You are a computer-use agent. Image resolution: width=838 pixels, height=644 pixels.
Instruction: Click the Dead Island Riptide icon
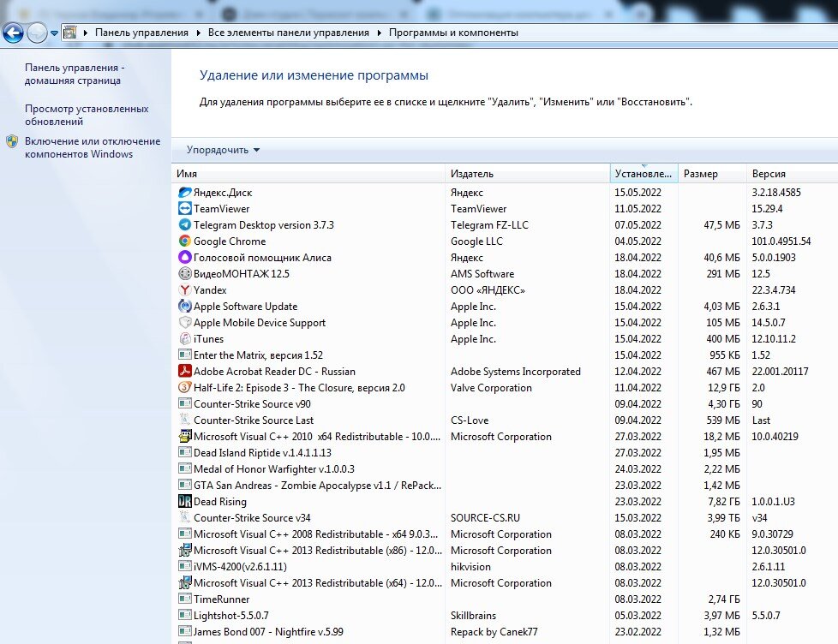[185, 452]
